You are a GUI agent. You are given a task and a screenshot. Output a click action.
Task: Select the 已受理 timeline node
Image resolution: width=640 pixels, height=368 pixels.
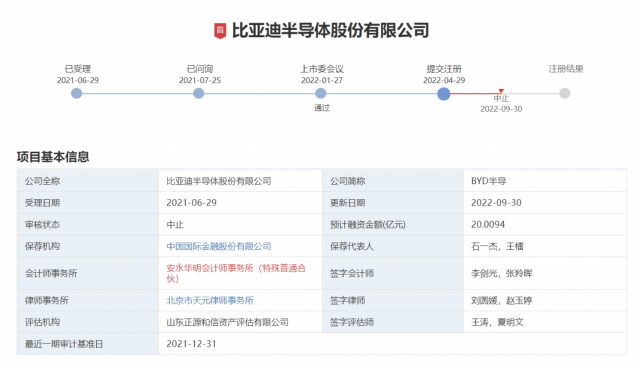pos(76,93)
